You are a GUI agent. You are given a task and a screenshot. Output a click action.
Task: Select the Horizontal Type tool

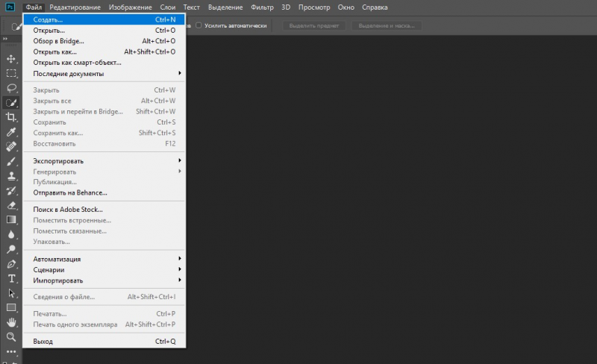(11, 279)
